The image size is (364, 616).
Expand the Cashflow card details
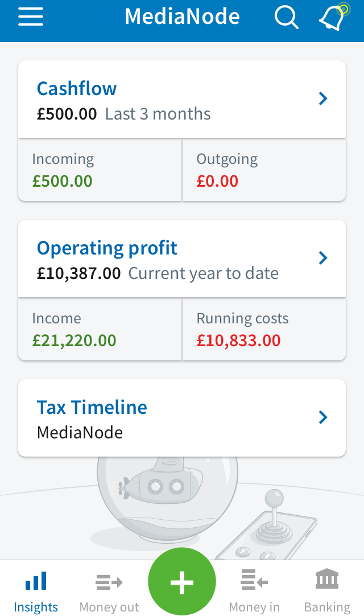(322, 98)
